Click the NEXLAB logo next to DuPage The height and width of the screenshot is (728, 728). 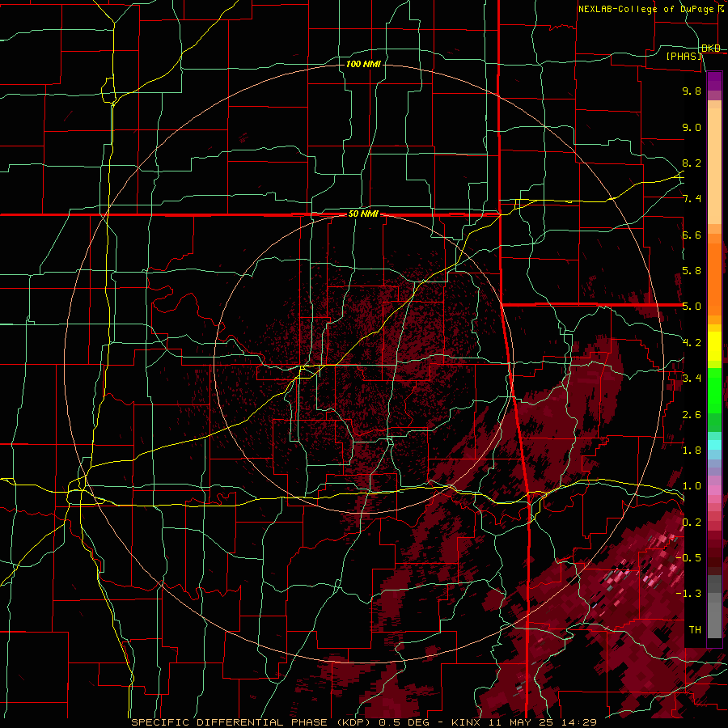(721, 8)
